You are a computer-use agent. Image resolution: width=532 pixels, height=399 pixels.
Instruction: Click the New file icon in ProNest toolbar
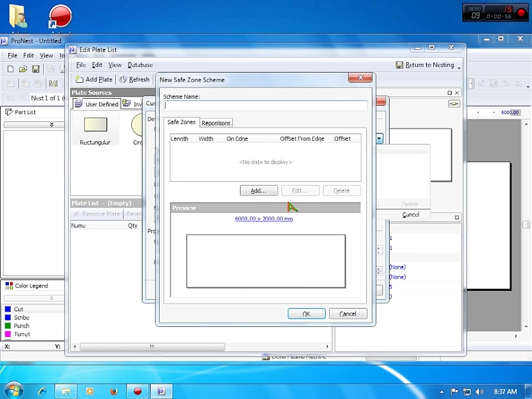(11, 69)
